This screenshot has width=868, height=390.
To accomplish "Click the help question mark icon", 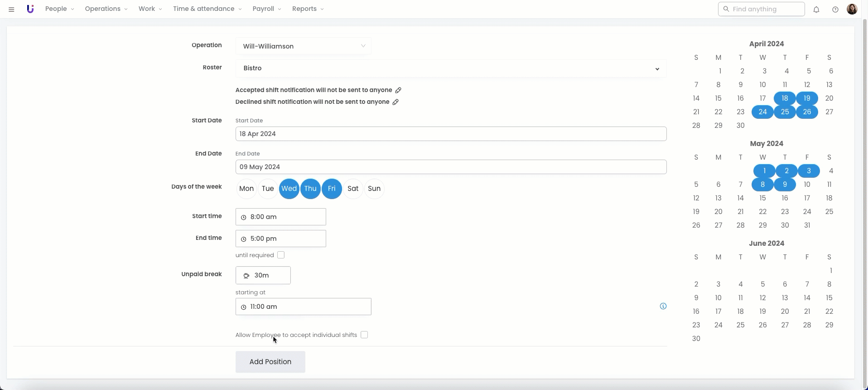I will click(835, 10).
